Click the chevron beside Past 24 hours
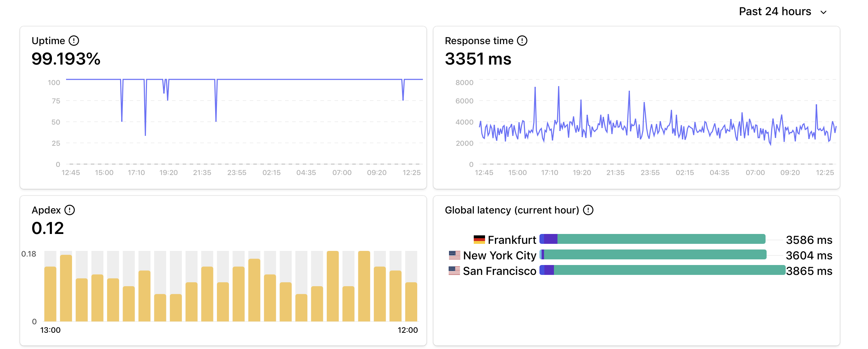 pos(823,12)
